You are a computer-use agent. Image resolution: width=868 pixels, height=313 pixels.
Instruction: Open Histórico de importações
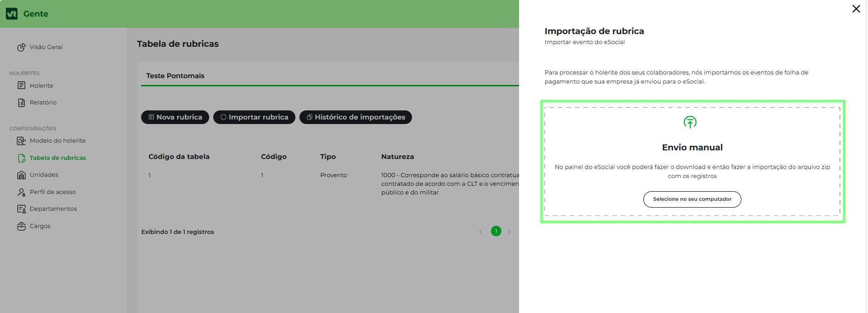point(355,117)
